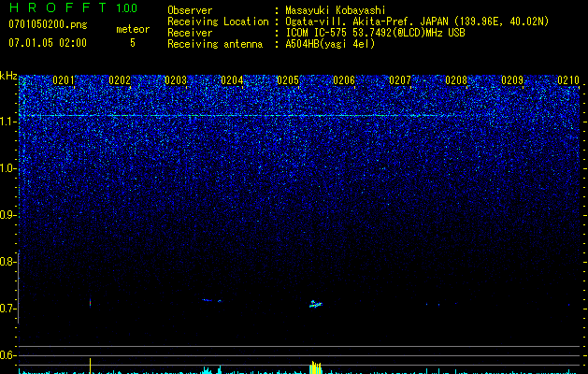Click the 0203 time marker
The image size is (588, 374).
pyautogui.click(x=176, y=80)
